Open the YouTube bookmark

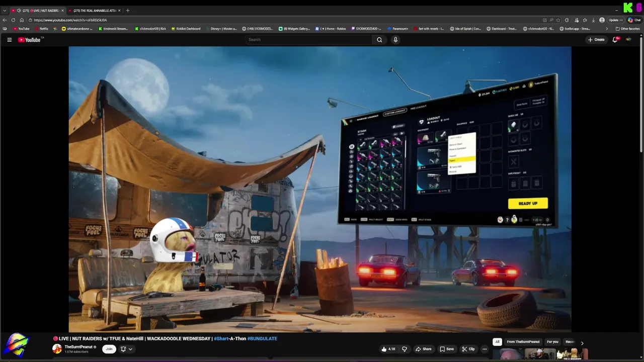coord(21,29)
